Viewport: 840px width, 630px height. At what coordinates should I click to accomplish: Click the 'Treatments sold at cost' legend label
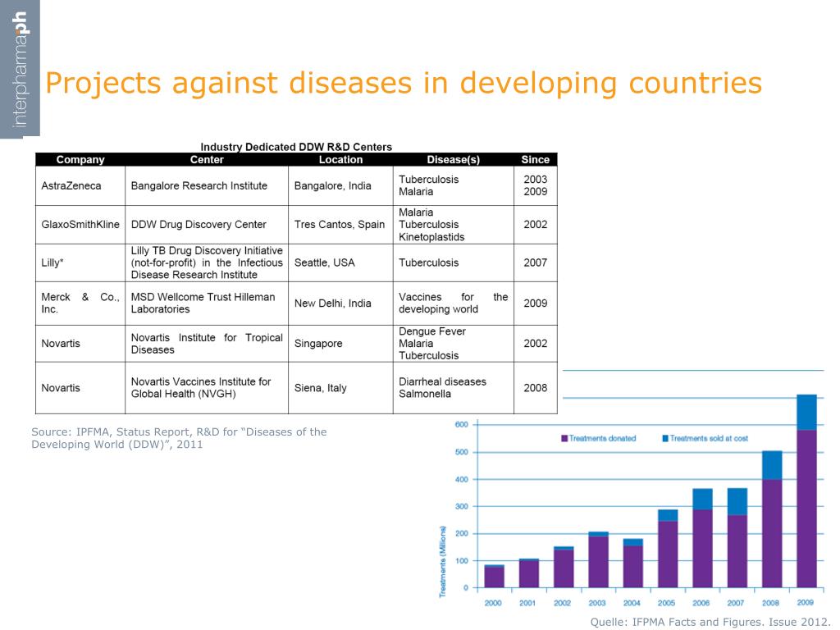click(709, 438)
